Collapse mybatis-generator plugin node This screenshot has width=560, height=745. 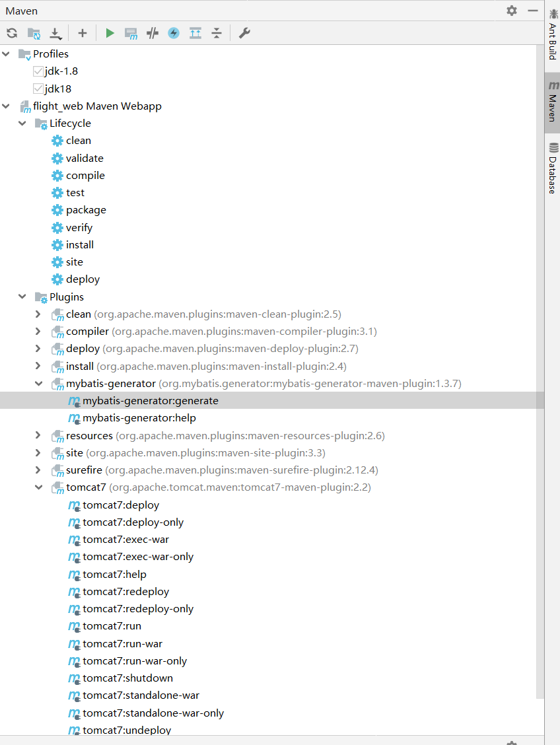pos(38,384)
